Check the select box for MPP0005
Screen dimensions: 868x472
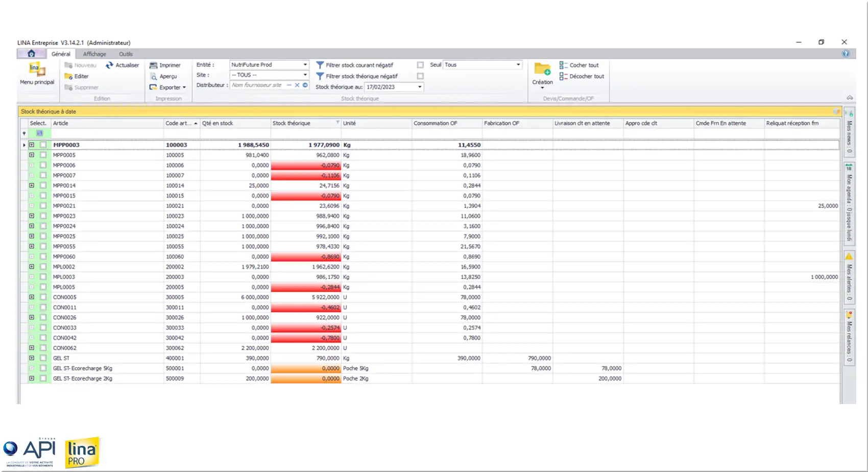click(43, 155)
